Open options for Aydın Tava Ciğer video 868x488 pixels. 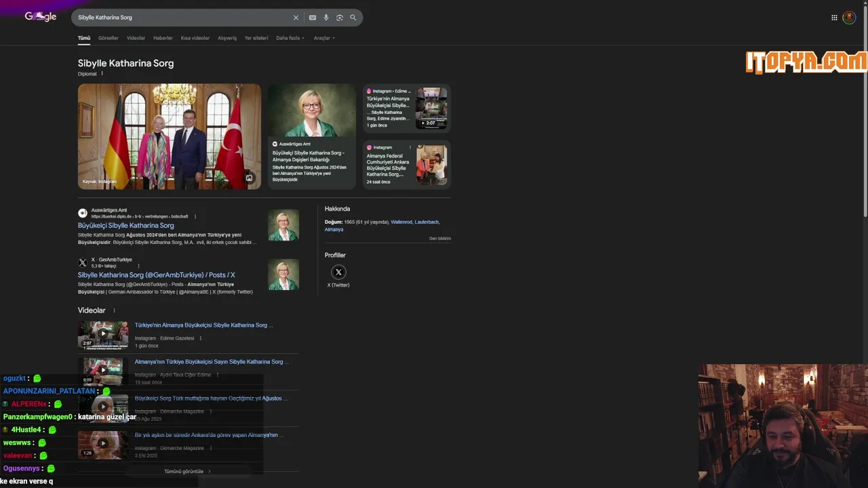[x=217, y=375]
